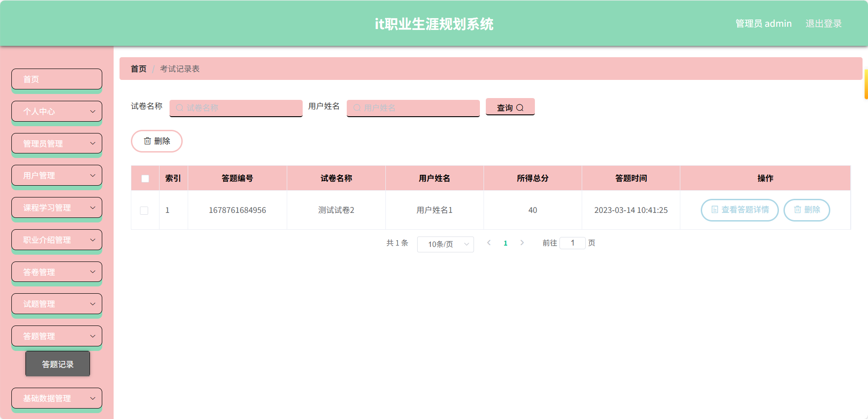The width and height of the screenshot is (868, 419).
Task: Click 首页 in the breadcrumb
Action: tap(139, 69)
